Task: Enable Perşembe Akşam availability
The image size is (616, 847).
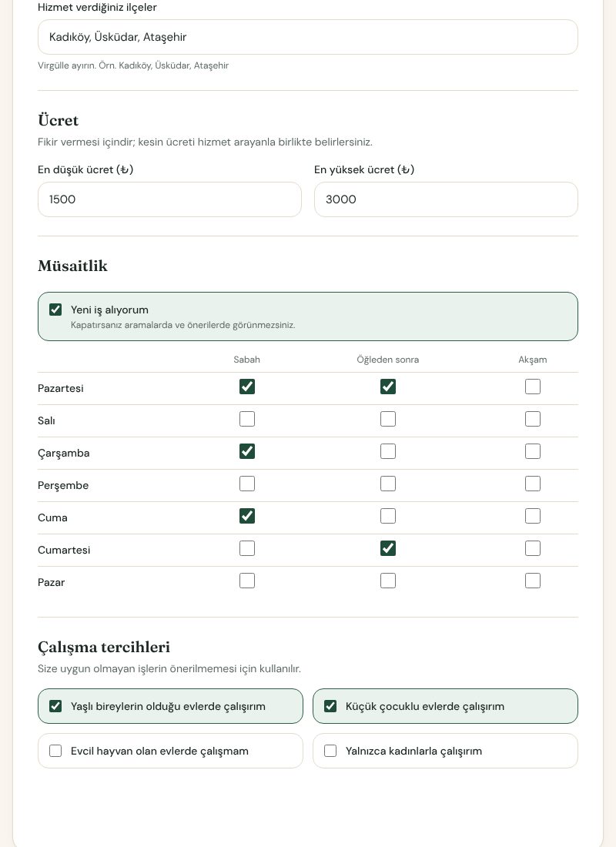Action: coord(533,484)
